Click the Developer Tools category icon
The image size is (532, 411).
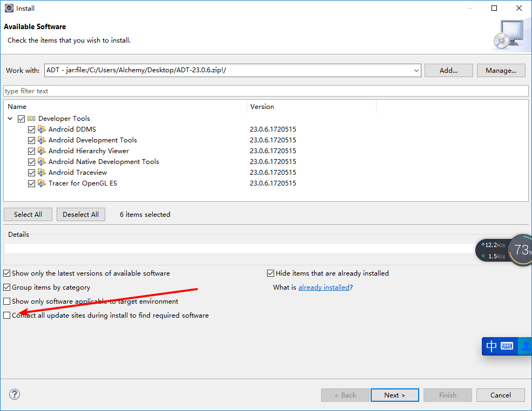pyautogui.click(x=31, y=118)
